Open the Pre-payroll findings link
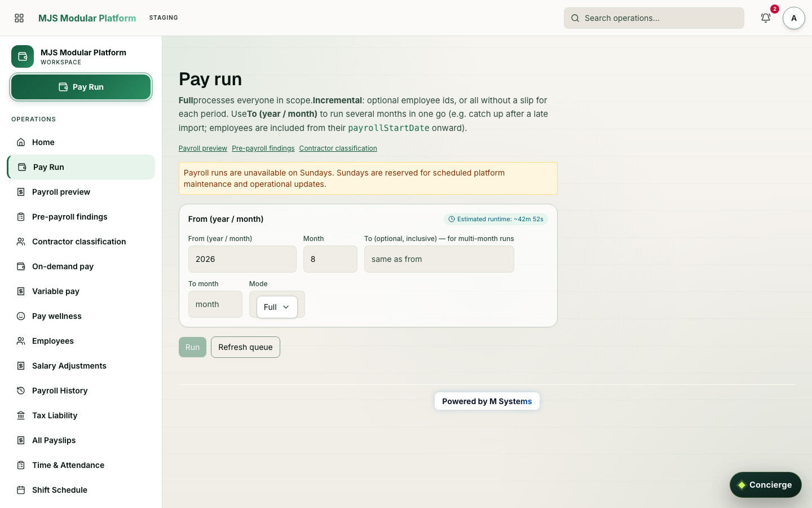The height and width of the screenshot is (508, 812). [263, 148]
